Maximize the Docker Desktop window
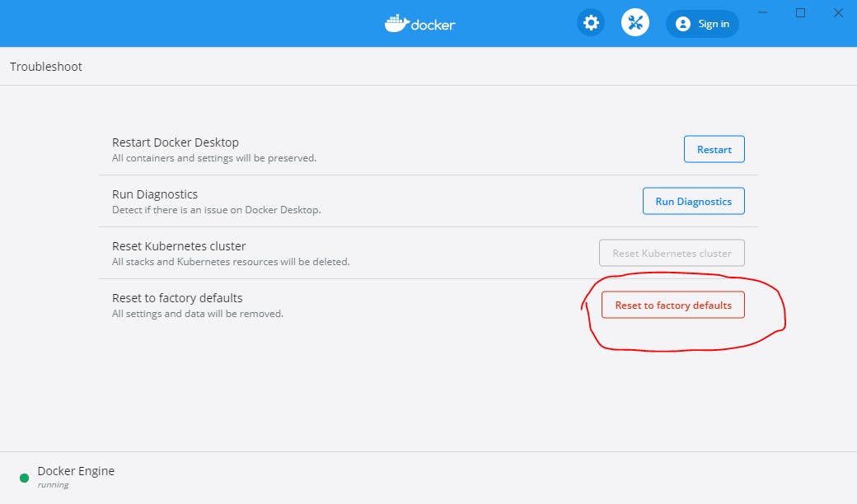The width and height of the screenshot is (857, 504). [800, 12]
